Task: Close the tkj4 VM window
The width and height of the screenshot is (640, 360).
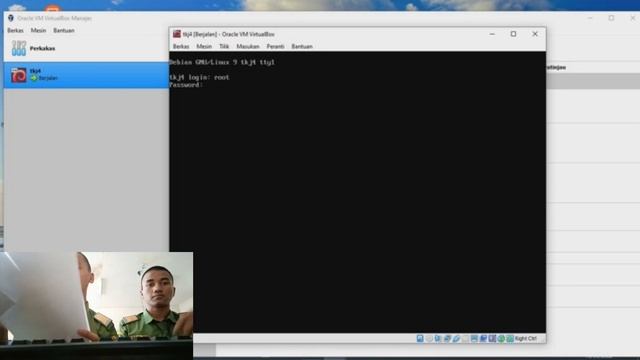Action: pyautogui.click(x=535, y=34)
